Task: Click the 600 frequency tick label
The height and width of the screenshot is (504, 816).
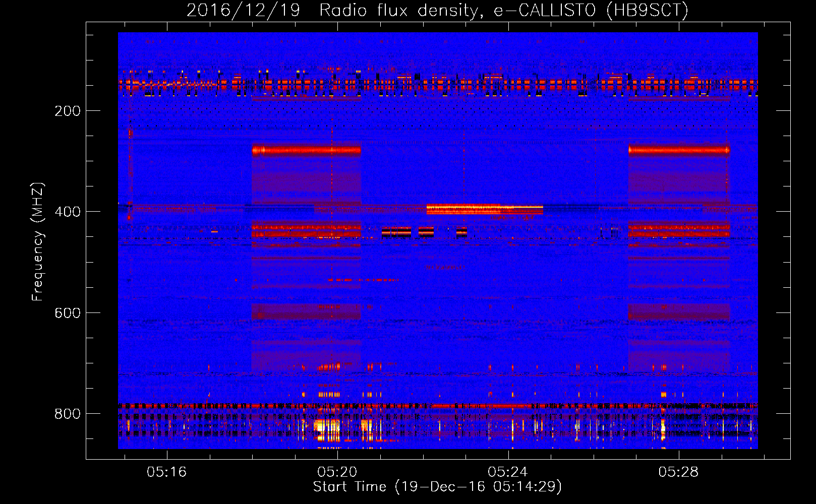Action: click(x=67, y=313)
